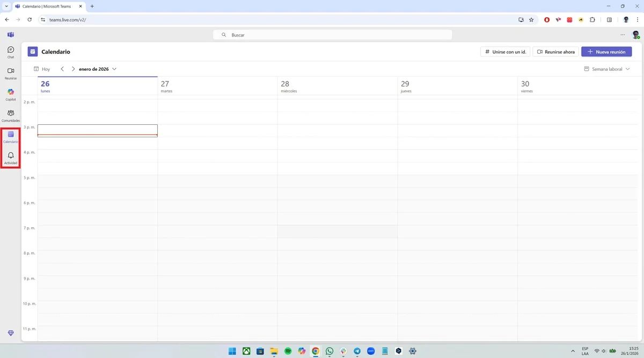Viewport: 644px width, 358px height.
Task: Focus the Buscar search field
Action: point(333,35)
